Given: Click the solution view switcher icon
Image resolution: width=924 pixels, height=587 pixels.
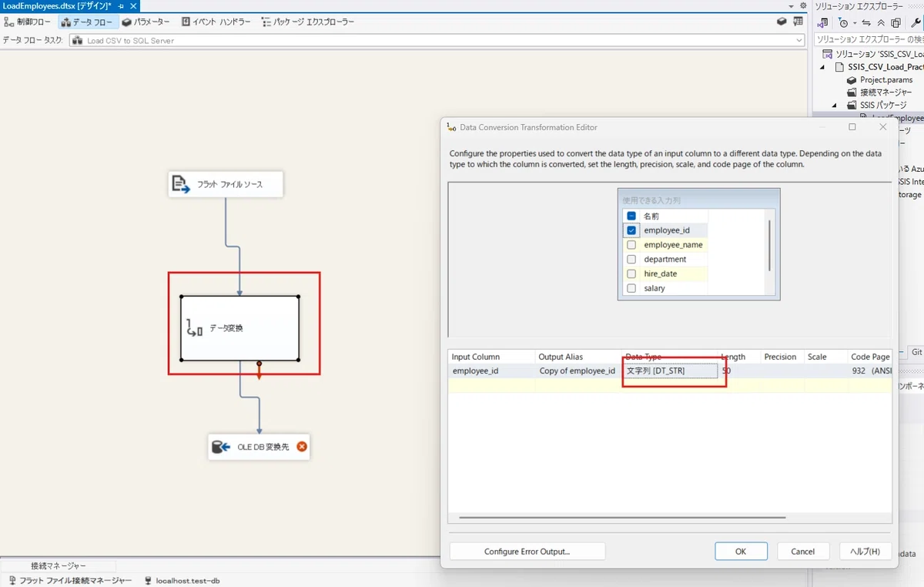Looking at the screenshot, I should point(823,23).
